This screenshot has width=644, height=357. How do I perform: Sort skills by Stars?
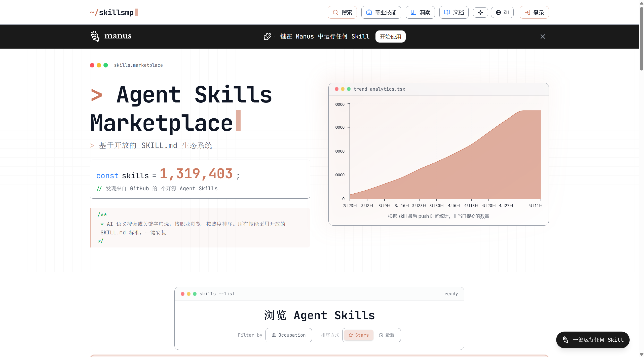coord(358,335)
